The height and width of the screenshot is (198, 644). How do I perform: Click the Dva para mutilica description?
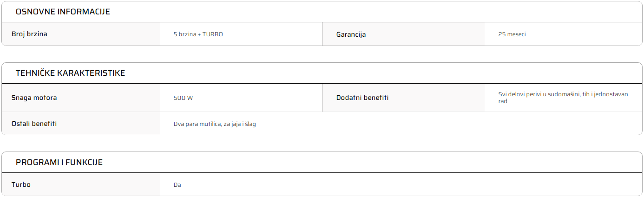(x=215, y=124)
